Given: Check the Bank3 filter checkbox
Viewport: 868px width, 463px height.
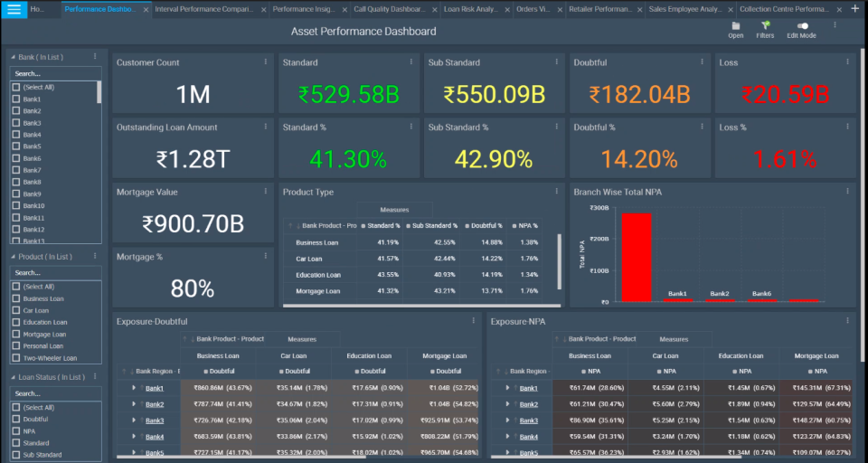Looking at the screenshot, I should (16, 123).
